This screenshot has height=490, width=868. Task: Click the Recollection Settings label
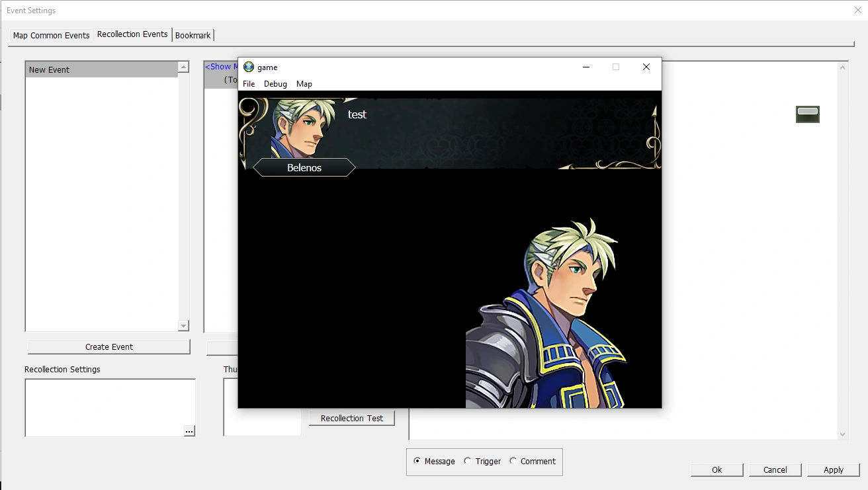click(62, 369)
